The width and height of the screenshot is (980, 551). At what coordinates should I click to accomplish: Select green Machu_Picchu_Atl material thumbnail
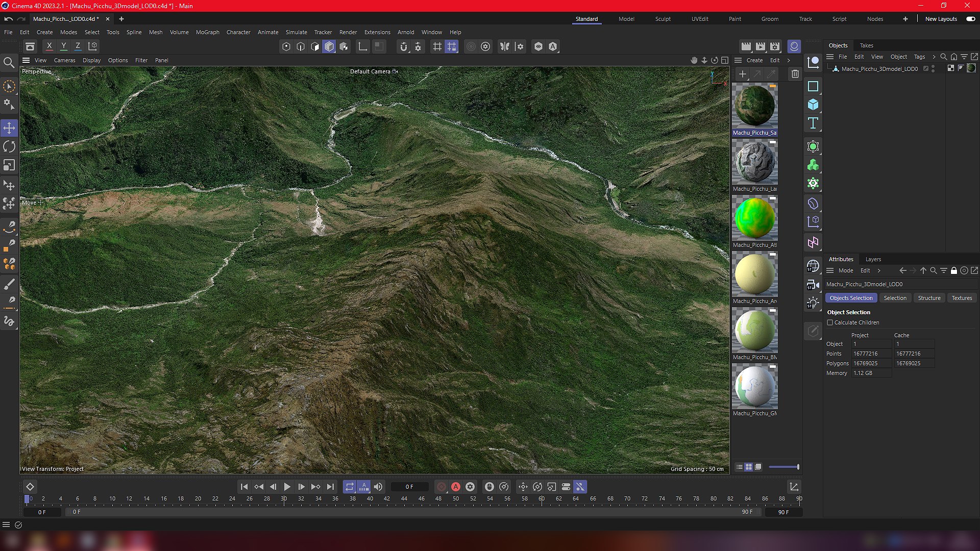(x=754, y=218)
